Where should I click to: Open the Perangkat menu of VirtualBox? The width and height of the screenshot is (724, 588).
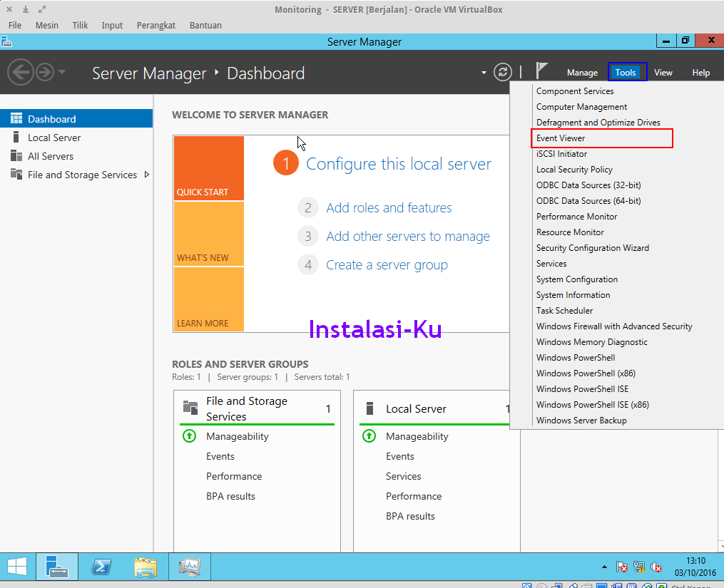click(x=155, y=25)
